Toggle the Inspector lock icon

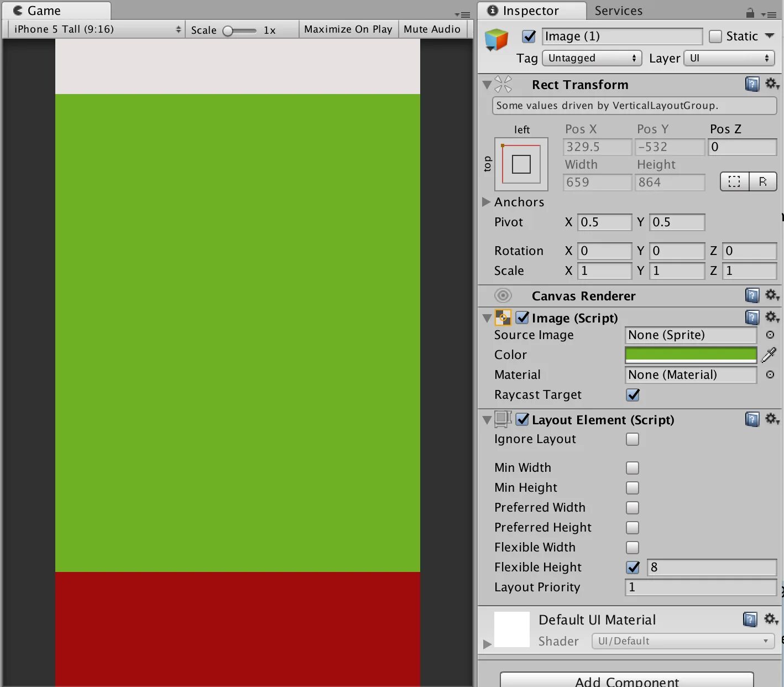(750, 12)
